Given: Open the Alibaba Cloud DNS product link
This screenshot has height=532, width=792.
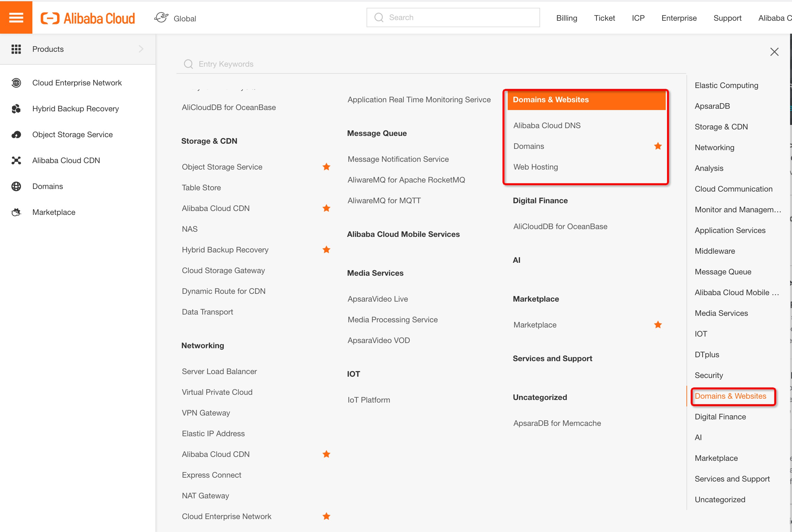Looking at the screenshot, I should point(547,126).
